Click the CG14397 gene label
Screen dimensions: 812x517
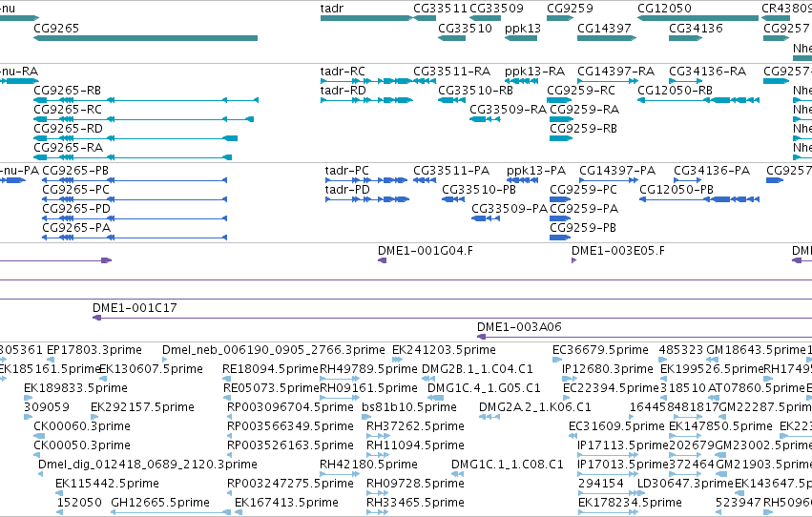(x=604, y=29)
